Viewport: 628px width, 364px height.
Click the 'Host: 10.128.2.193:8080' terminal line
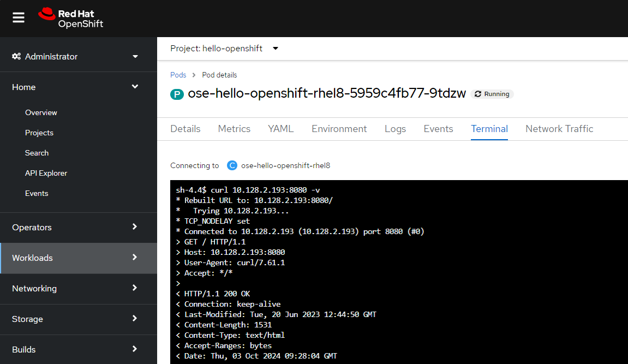230,252
